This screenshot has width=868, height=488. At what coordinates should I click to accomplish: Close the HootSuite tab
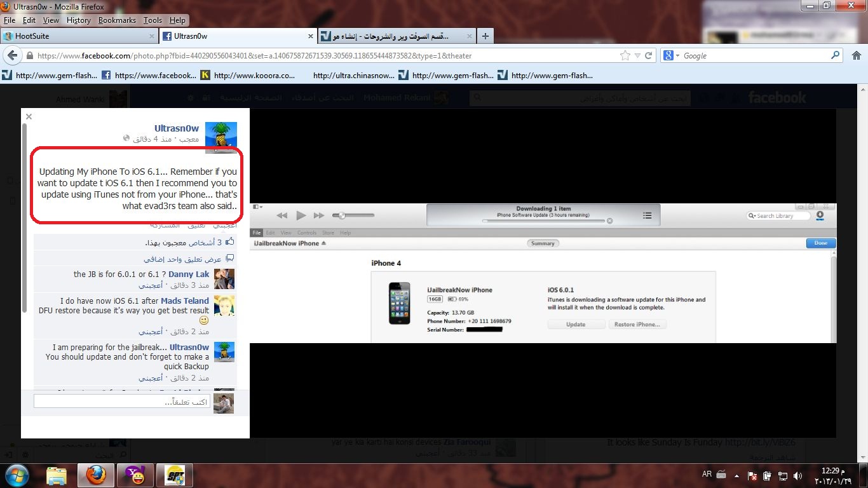click(152, 36)
